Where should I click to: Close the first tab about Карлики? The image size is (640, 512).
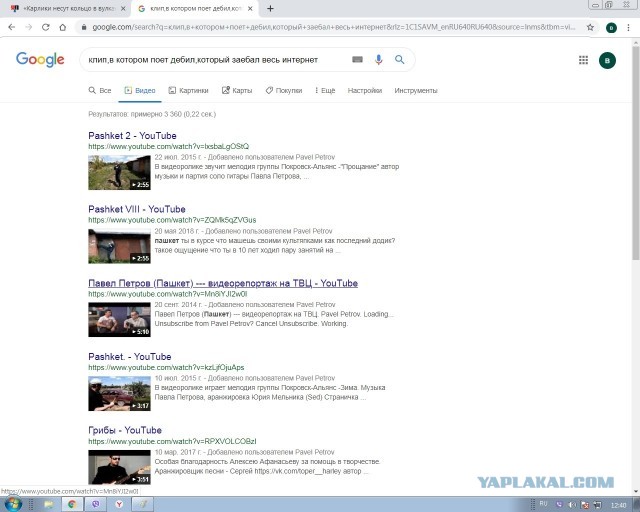(x=123, y=9)
